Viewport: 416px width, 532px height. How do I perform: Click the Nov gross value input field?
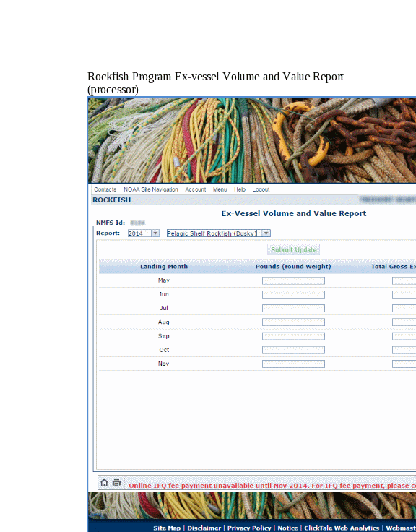point(404,364)
